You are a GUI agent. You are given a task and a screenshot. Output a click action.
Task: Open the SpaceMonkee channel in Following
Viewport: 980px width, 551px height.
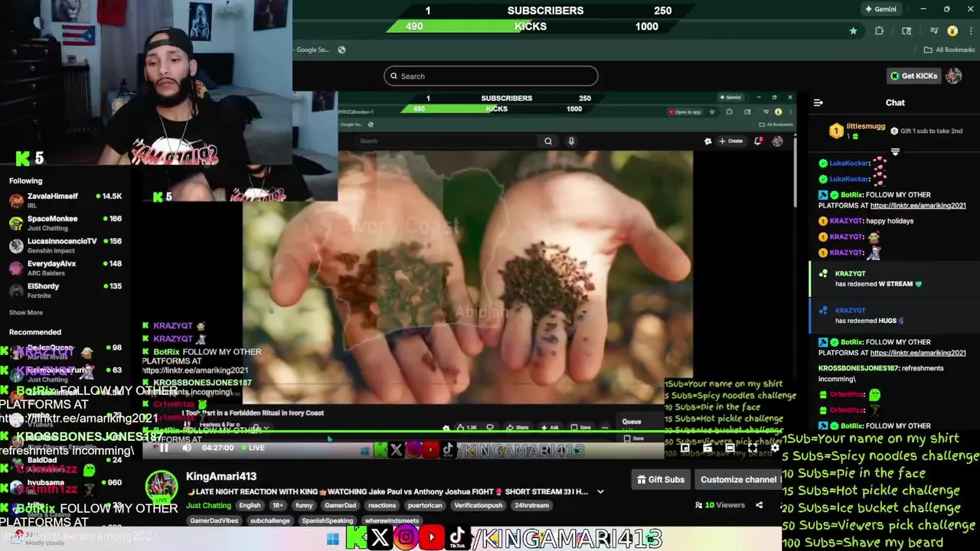(65, 223)
